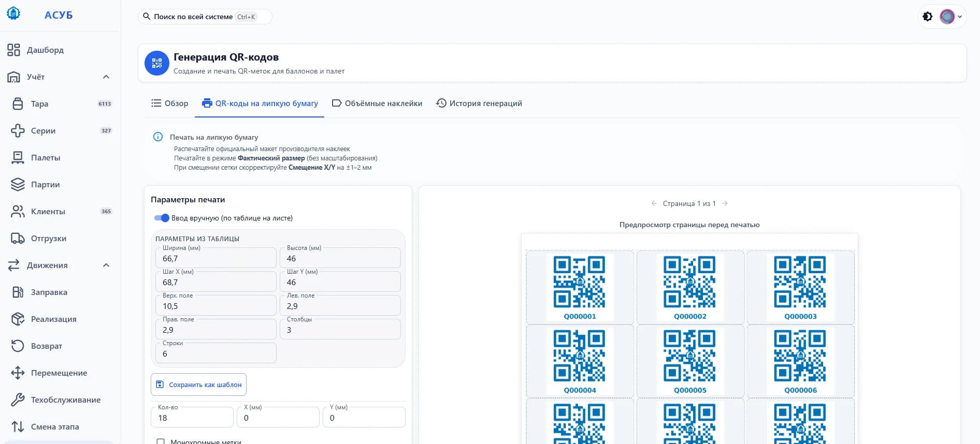
Task: Open the user avatar dropdown menu
Action: [950, 17]
